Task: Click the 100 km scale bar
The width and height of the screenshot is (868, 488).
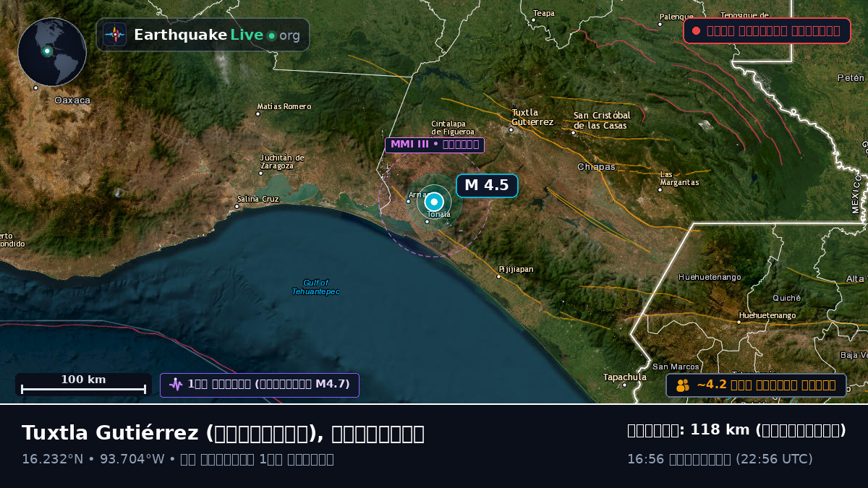Action: point(83,385)
